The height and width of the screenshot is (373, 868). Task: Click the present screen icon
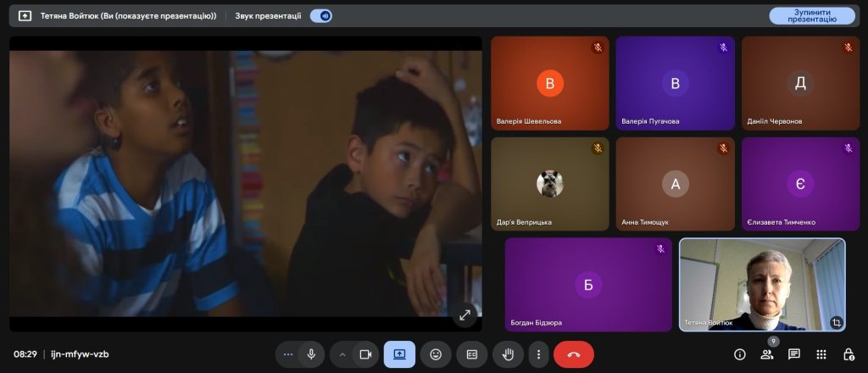coord(399,354)
